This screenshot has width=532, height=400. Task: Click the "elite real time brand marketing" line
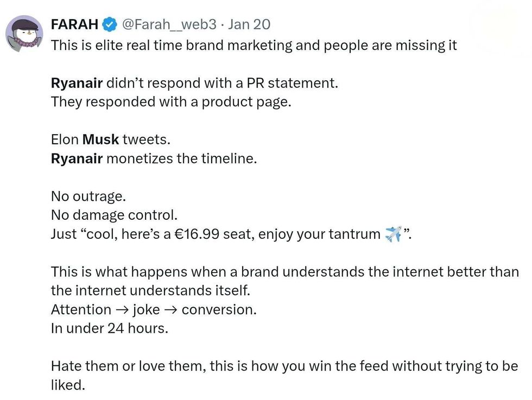coord(254,45)
